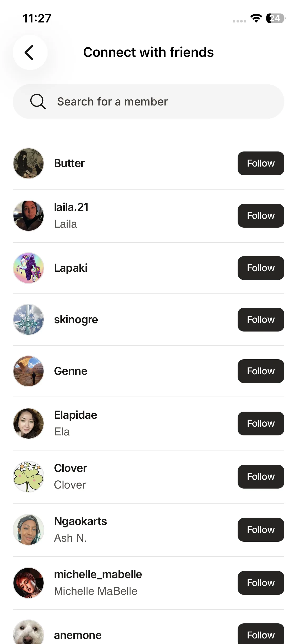The width and height of the screenshot is (297, 644).
Task: Follow the member Clover
Action: coord(261,477)
